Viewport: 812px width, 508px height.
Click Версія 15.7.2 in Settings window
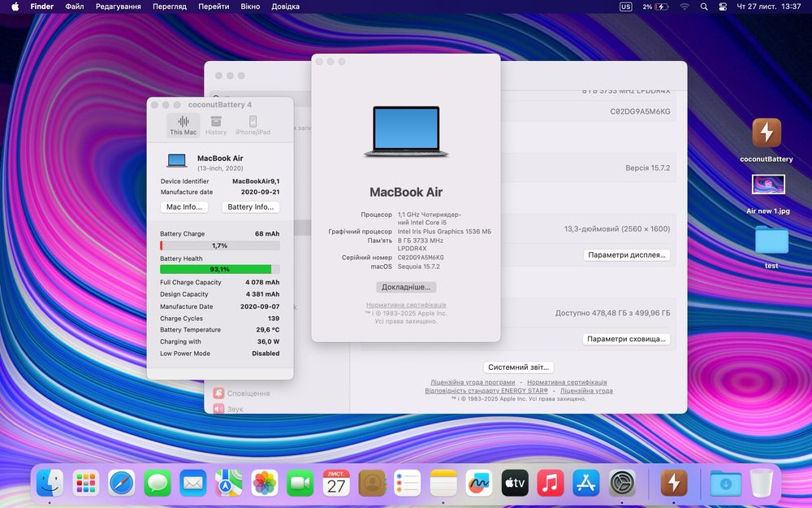tap(647, 168)
